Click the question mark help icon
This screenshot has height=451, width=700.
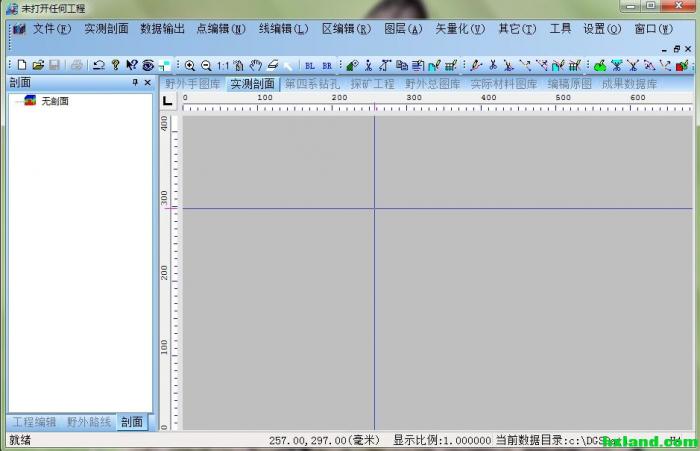point(116,65)
